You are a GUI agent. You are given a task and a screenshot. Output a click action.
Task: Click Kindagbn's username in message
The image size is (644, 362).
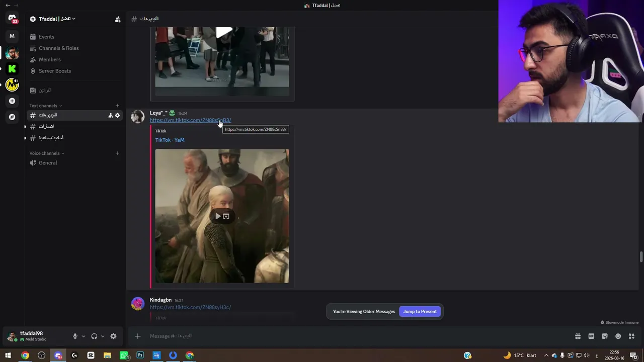coord(160,300)
